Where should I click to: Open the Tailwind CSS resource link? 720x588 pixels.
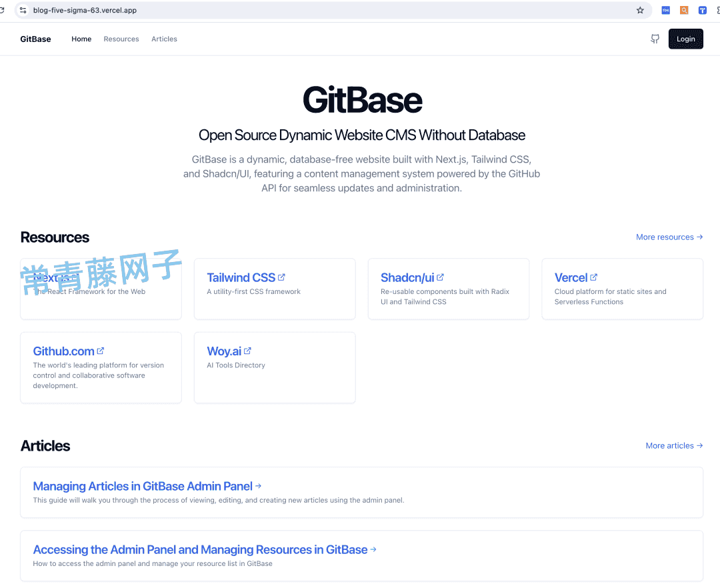click(245, 277)
